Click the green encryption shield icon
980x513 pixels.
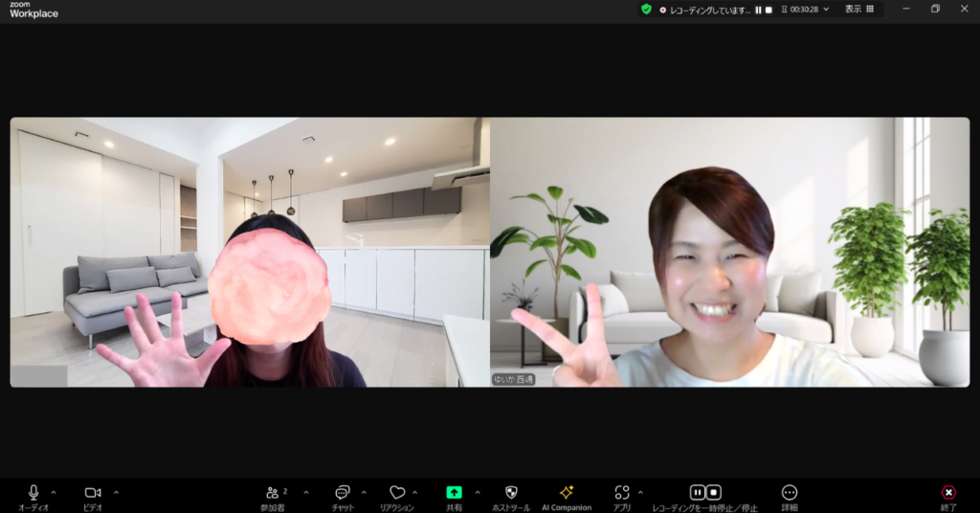[x=646, y=9]
